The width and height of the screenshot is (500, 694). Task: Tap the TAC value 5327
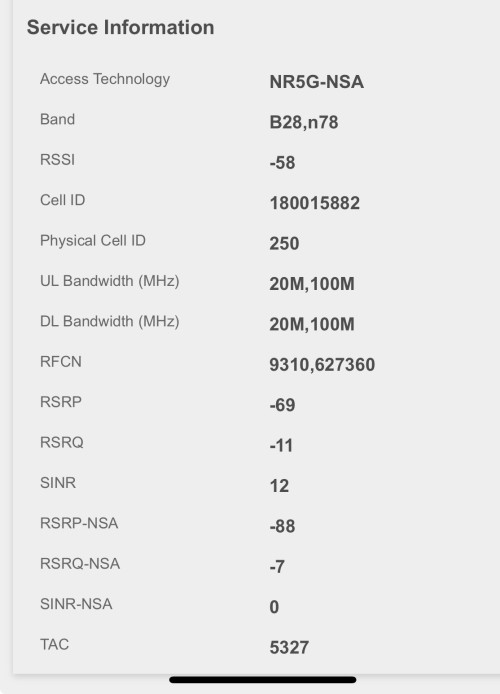point(289,648)
